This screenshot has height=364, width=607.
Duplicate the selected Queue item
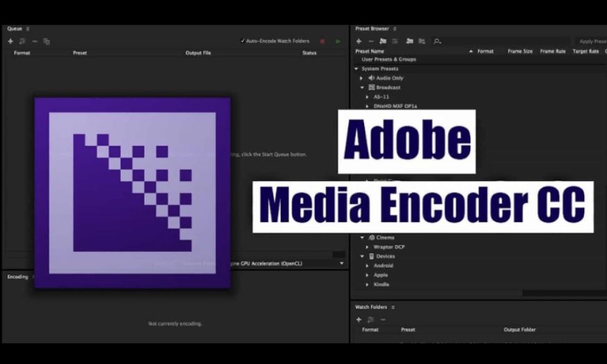[x=46, y=41]
